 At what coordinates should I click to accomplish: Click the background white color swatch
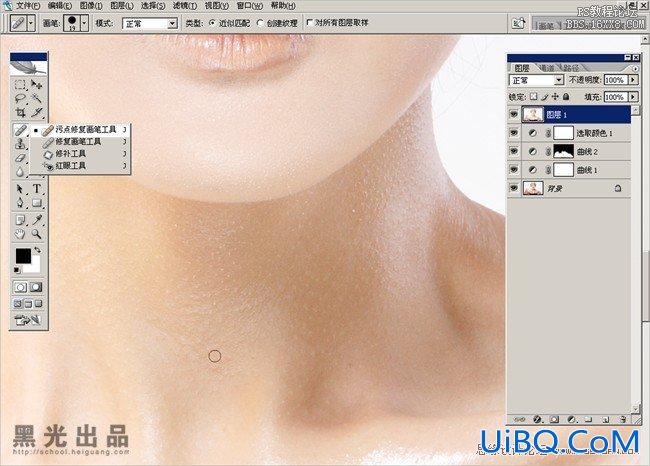[x=34, y=267]
